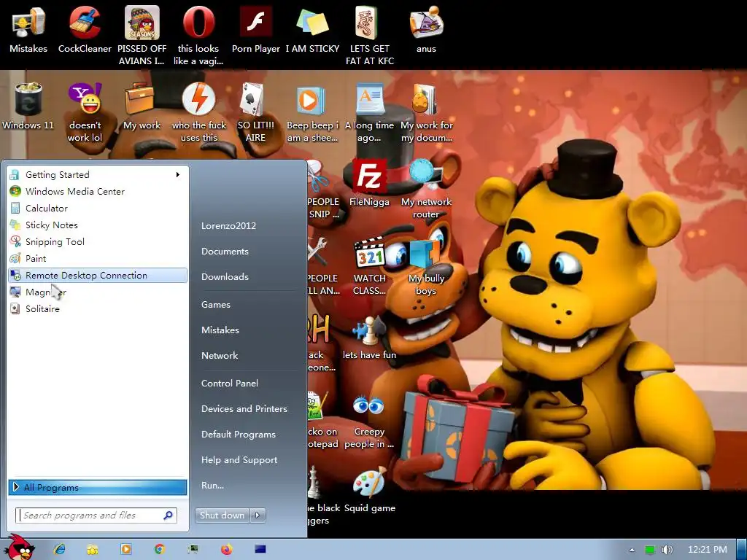This screenshot has height=560, width=747.
Task: Open Sticky Notes in the Start menu
Action: pyautogui.click(x=98, y=225)
